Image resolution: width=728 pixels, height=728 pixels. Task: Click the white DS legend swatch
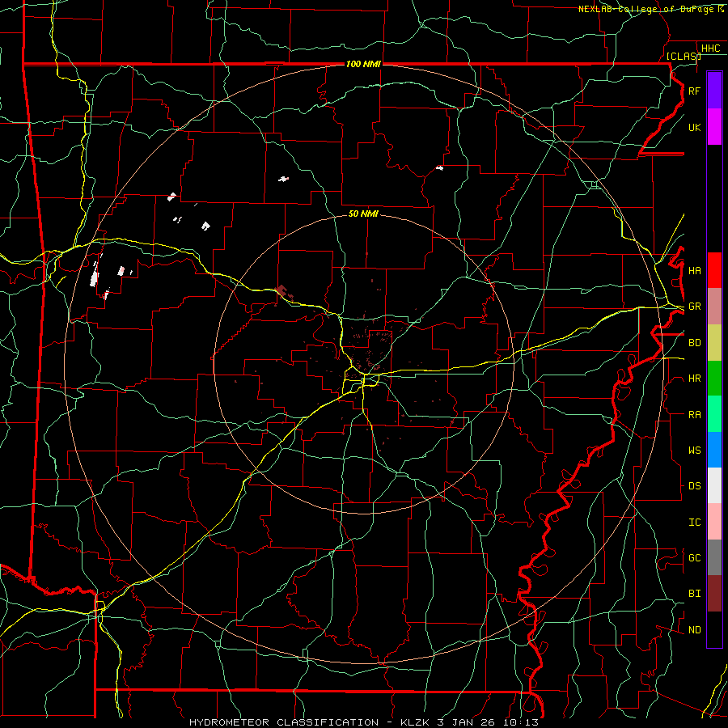click(x=714, y=485)
